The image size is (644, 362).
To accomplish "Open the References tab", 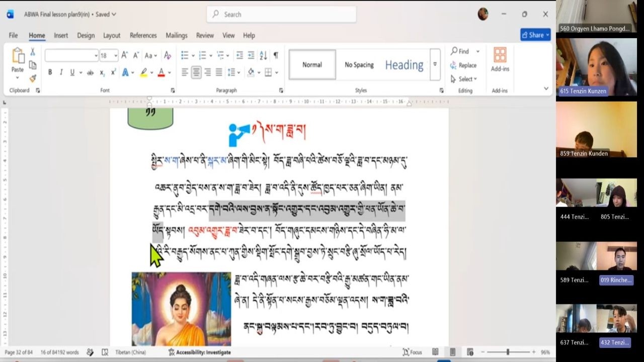I will (143, 35).
